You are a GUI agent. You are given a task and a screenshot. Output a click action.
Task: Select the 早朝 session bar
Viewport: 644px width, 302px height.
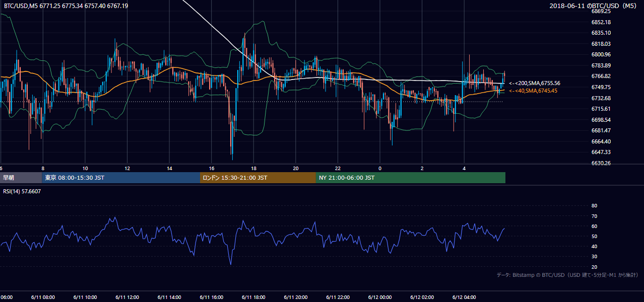pyautogui.click(x=21, y=178)
